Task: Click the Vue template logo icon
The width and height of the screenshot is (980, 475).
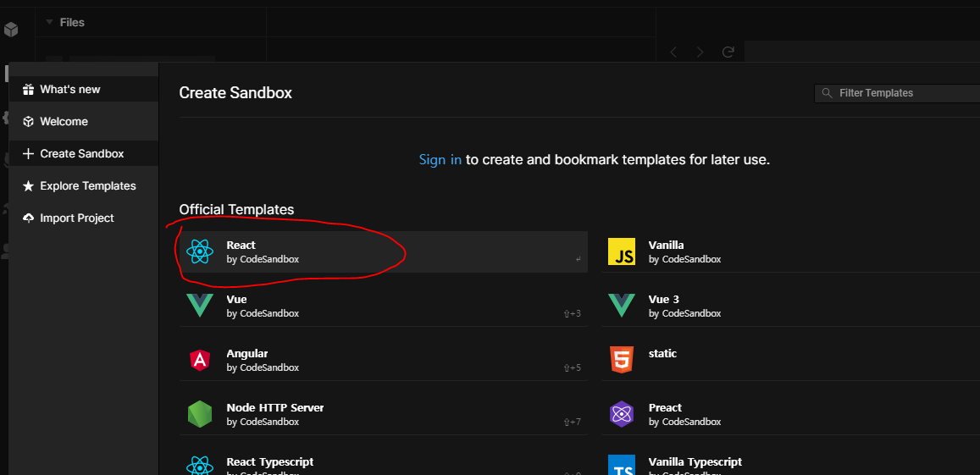Action: (x=200, y=306)
